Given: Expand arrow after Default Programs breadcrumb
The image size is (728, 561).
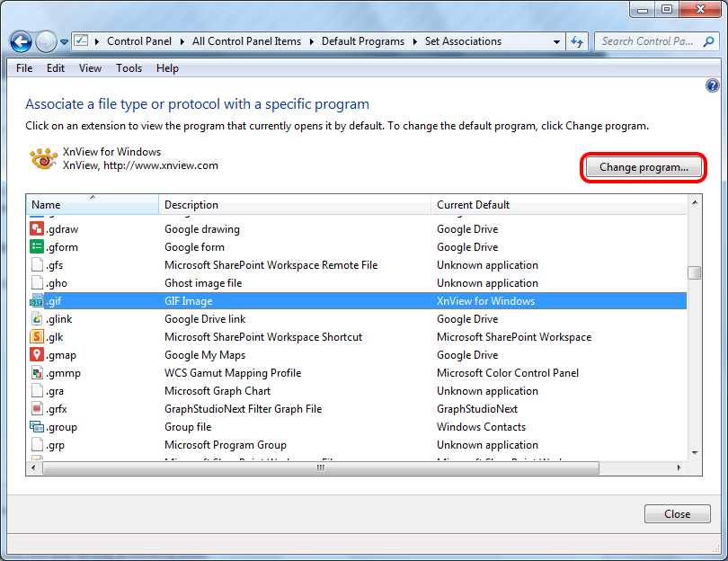Looking at the screenshot, I should (414, 41).
